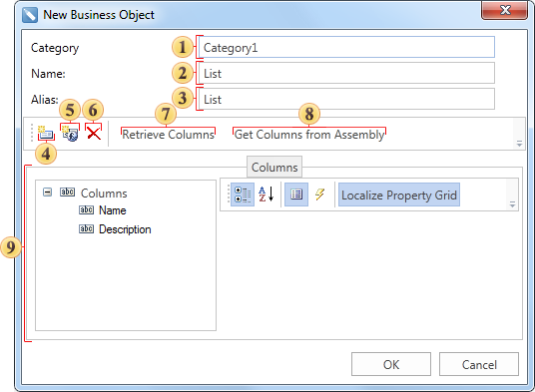The width and height of the screenshot is (535, 392).
Task: Toggle the Properties page icon
Action: pyautogui.click(x=296, y=195)
